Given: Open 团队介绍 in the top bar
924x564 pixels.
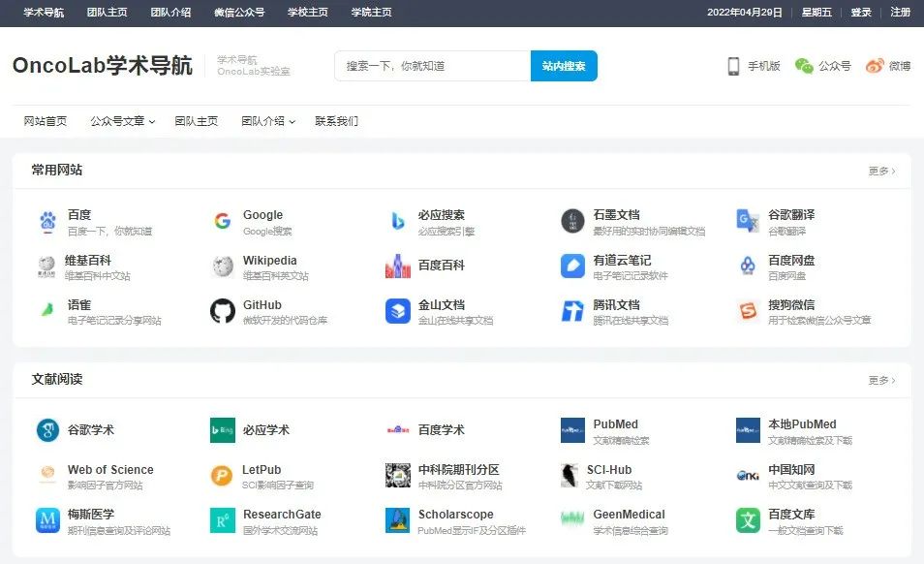Looking at the screenshot, I should tap(170, 13).
